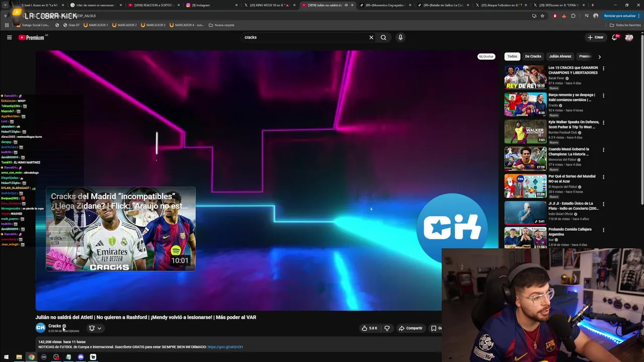Image resolution: width=644 pixels, height=362 pixels.
Task: Select the Todos filter chip
Action: [x=512, y=56]
